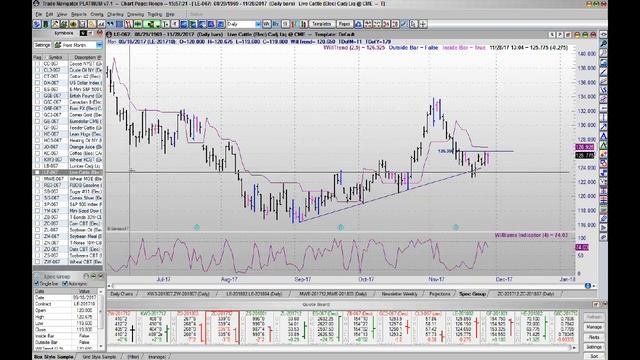Select the diagonal trend line tool in right toolbar
This screenshot has height=360, width=640.
tap(604, 72)
